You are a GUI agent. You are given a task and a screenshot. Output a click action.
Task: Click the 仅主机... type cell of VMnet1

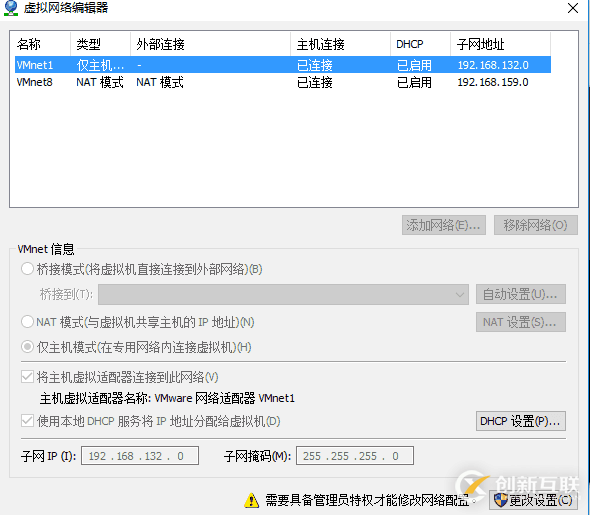[x=100, y=65]
